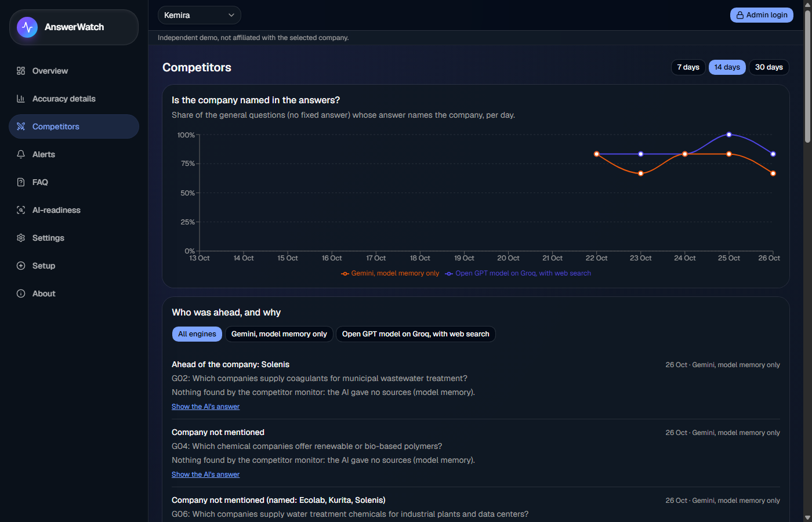Viewport: 812px width, 522px height.
Task: Click the "Is the company named in the answers?" title
Action: [x=256, y=100]
